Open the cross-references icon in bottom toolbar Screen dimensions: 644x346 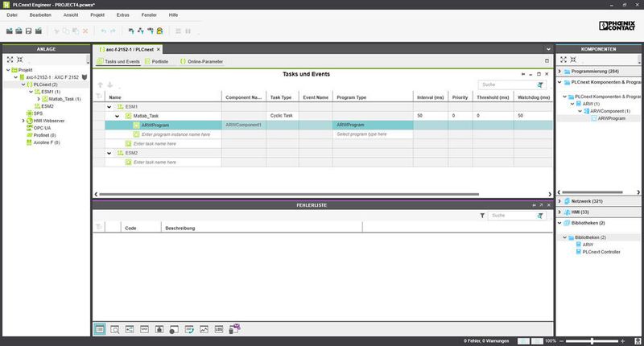click(130, 329)
